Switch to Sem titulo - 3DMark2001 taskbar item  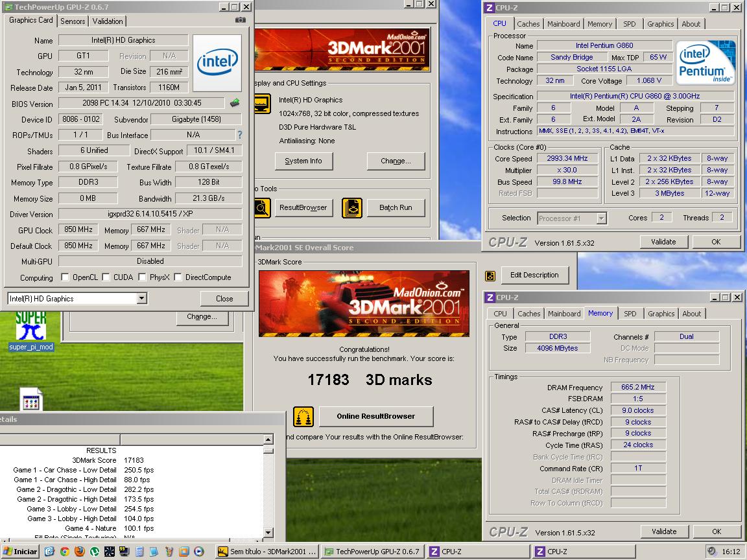point(267,552)
